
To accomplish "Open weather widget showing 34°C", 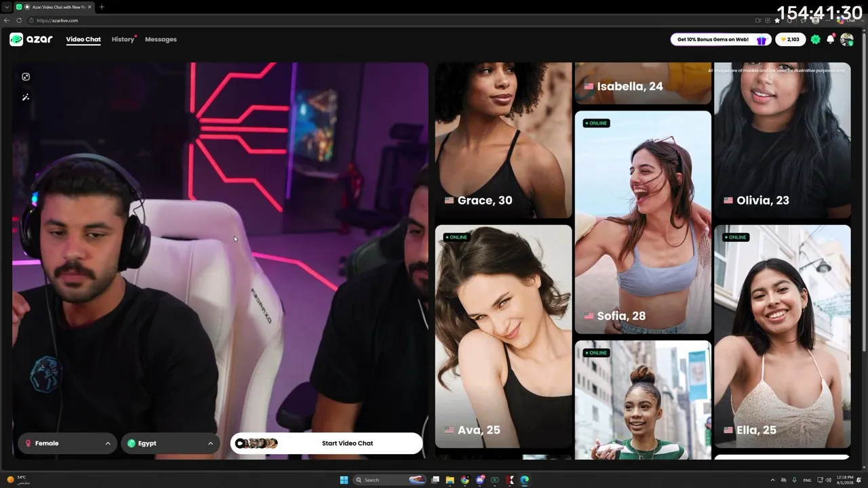I will (x=18, y=480).
